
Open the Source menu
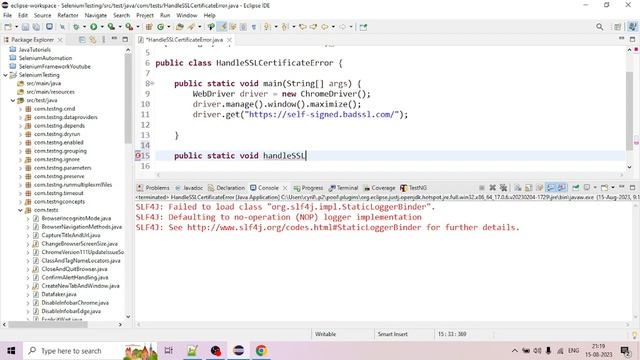click(42, 15)
